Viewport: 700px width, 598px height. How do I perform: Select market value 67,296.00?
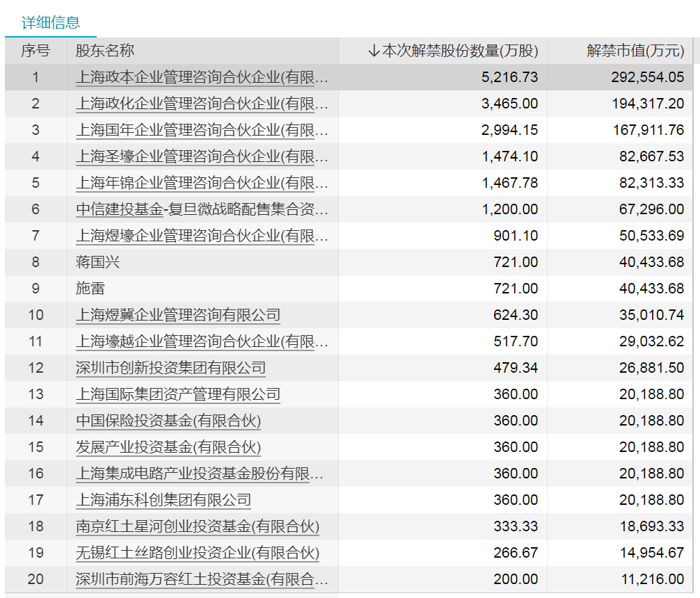[651, 209]
